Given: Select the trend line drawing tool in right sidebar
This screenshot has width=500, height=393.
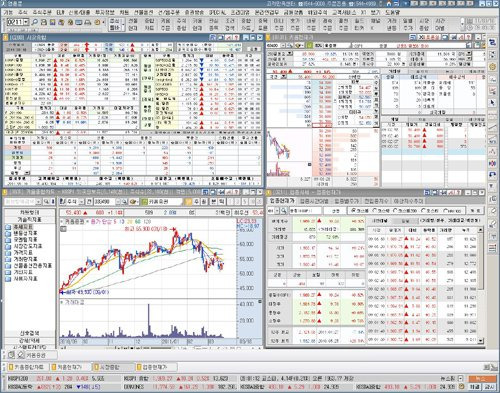Looking at the screenshot, I should (x=493, y=127).
